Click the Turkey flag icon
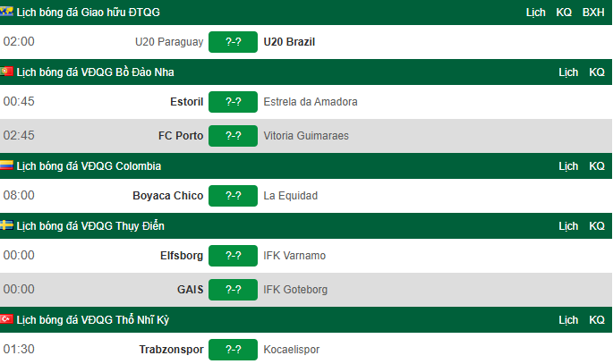This screenshot has width=613, height=364. [6, 319]
